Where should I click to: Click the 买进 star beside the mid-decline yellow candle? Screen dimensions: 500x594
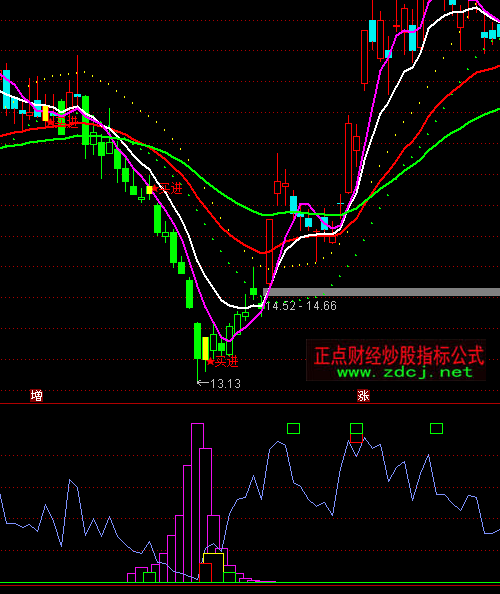[167, 188]
